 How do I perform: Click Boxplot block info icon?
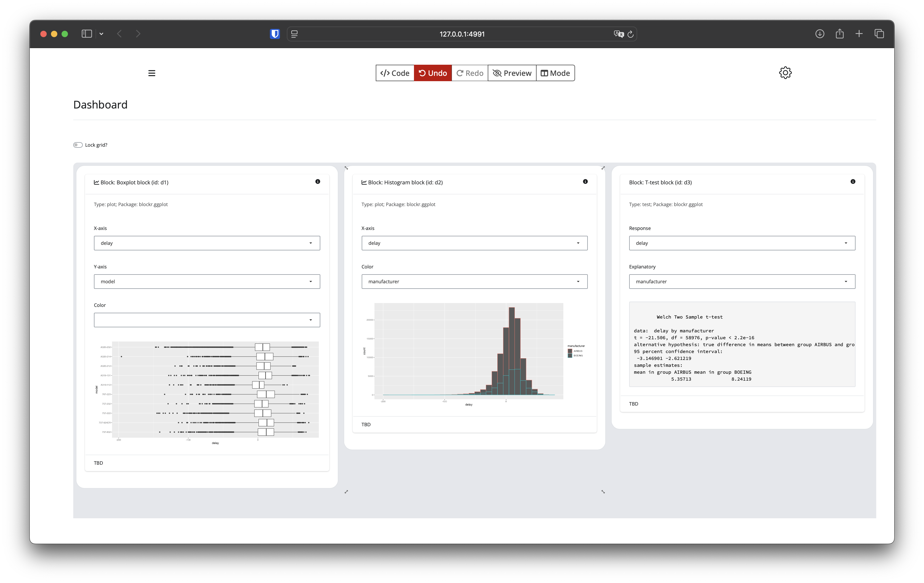point(317,181)
